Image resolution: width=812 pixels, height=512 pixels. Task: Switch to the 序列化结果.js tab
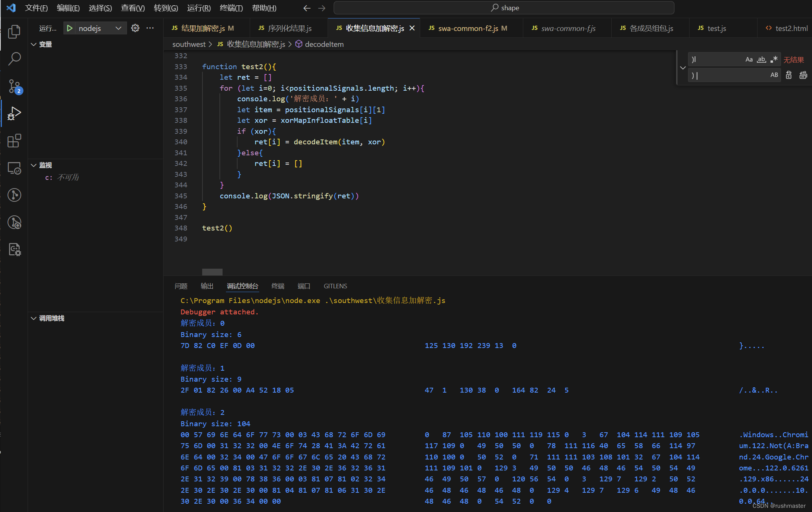(x=289, y=28)
